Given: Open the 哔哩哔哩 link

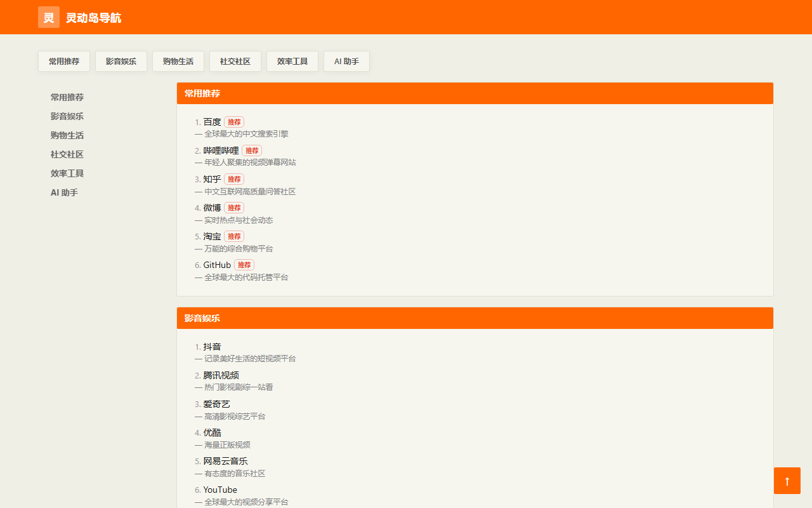Looking at the screenshot, I should coord(221,150).
